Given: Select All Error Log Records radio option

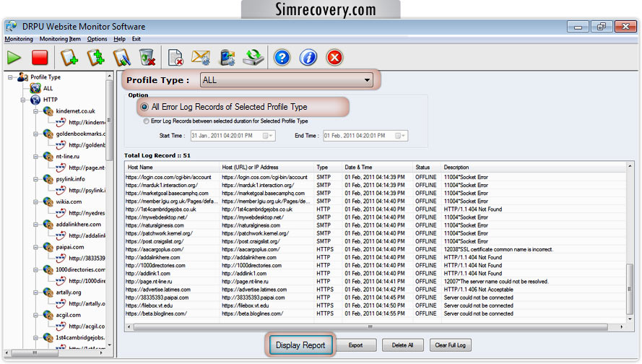Looking at the screenshot, I should [144, 107].
